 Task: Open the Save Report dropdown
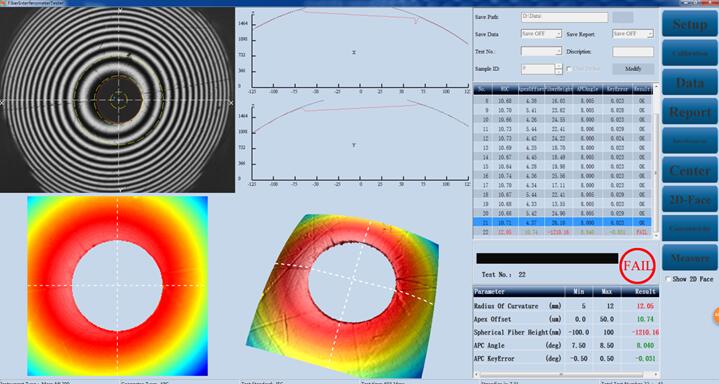(633, 34)
